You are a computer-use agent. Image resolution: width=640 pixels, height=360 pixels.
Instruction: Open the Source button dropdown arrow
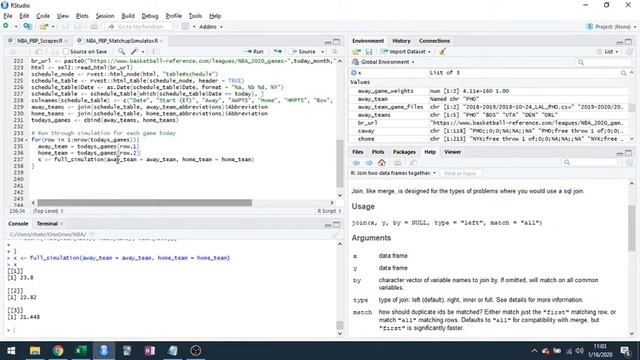[322, 52]
